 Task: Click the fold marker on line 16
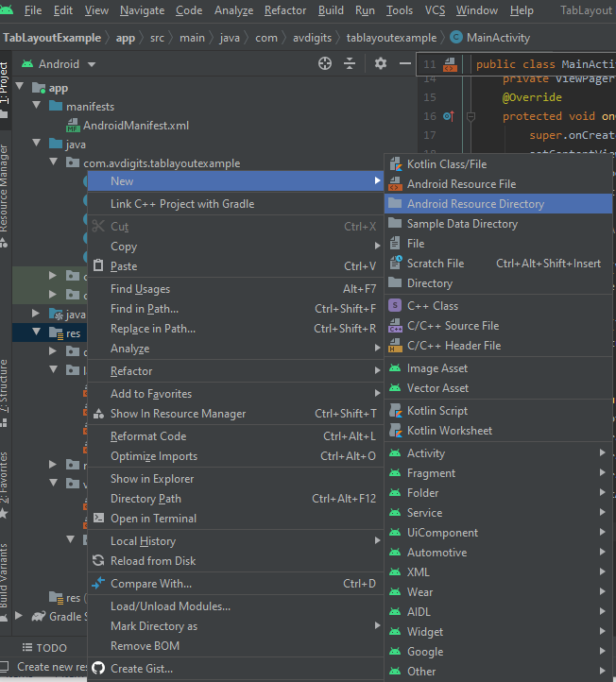(471, 116)
